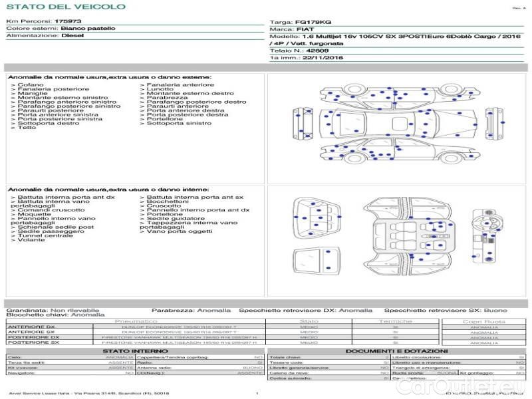The width and height of the screenshot is (532, 399).
Task: Click the Copri Ruota column header
Action: coord(483,321)
